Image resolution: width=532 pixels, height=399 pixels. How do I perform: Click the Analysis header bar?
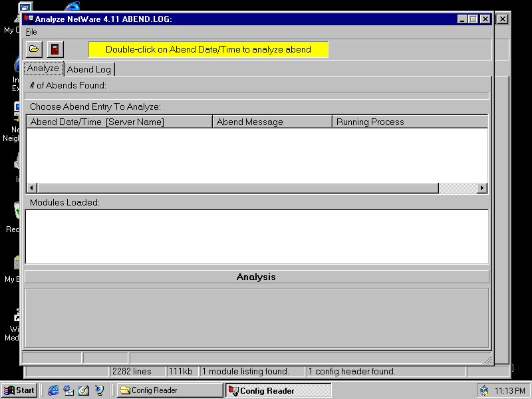257,277
